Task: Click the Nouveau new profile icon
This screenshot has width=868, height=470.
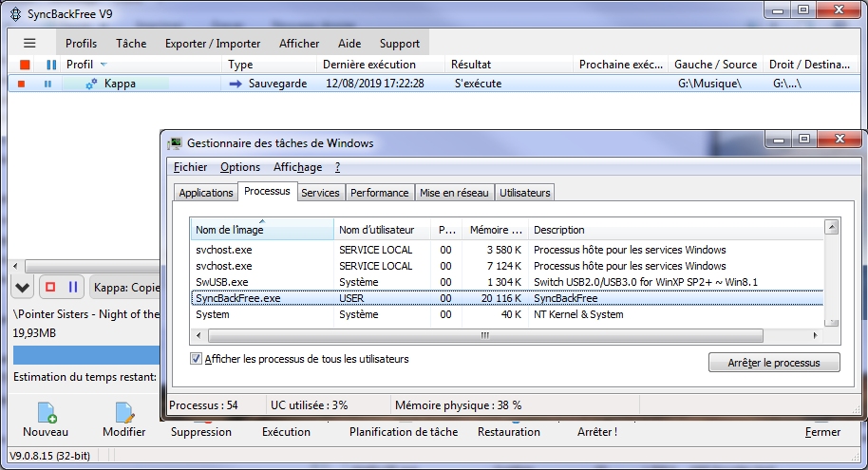Action: tap(47, 412)
